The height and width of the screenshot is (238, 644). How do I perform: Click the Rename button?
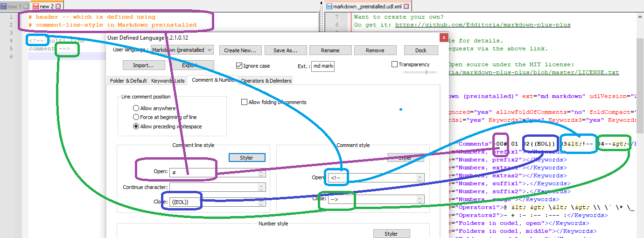pyautogui.click(x=330, y=50)
